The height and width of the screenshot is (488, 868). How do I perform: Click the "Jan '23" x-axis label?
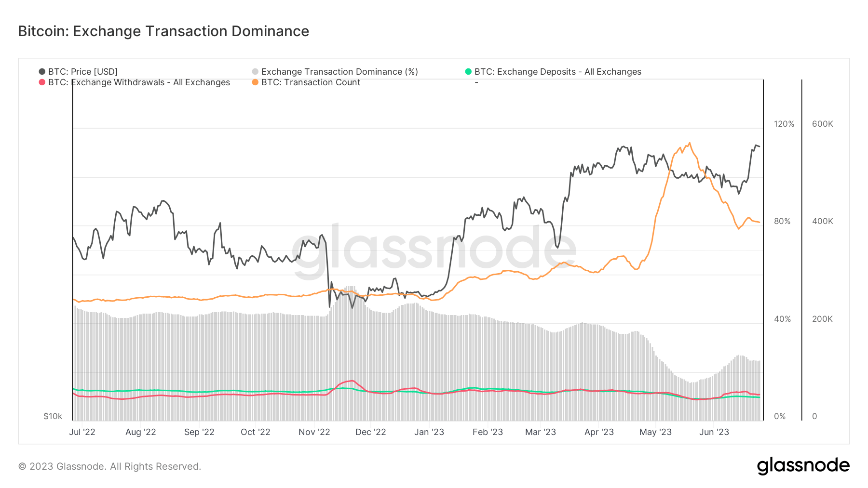(x=429, y=432)
